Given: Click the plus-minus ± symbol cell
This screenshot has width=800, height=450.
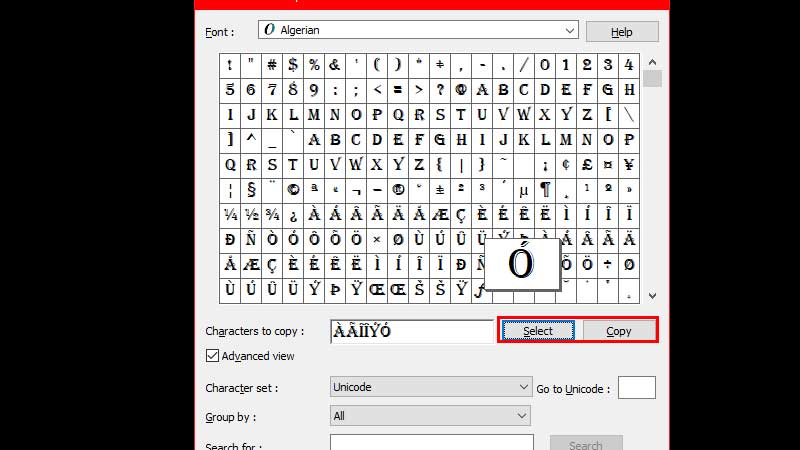Looking at the screenshot, I should coord(440,190).
